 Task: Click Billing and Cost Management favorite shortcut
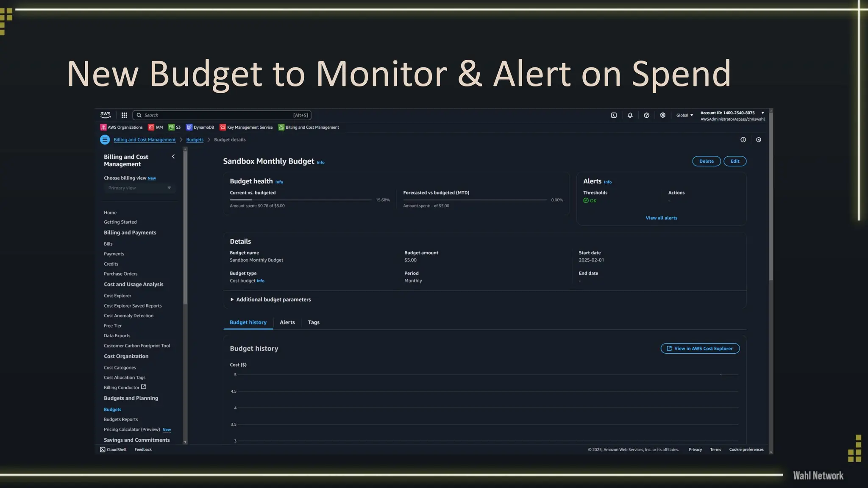(309, 127)
